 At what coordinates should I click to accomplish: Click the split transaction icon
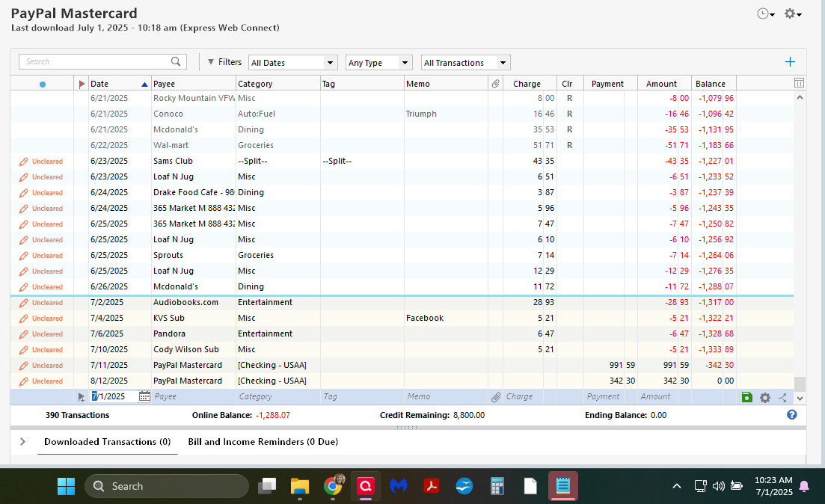[x=782, y=397]
